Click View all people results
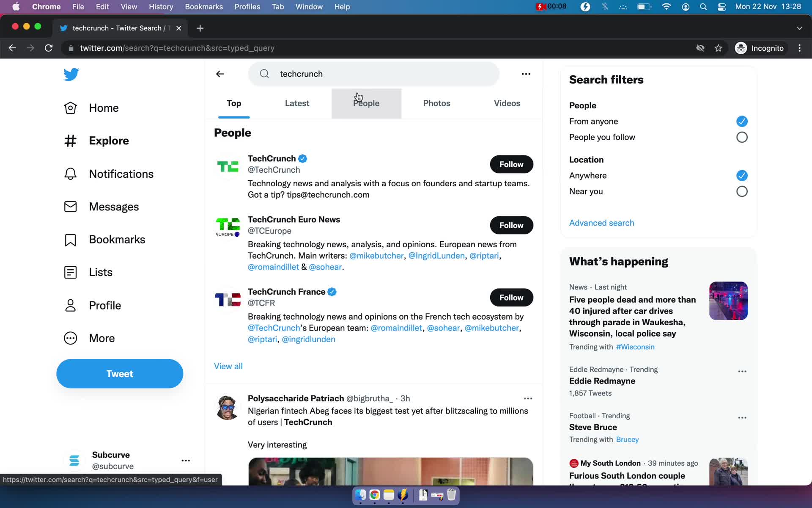Viewport: 812px width, 508px height. (x=228, y=366)
